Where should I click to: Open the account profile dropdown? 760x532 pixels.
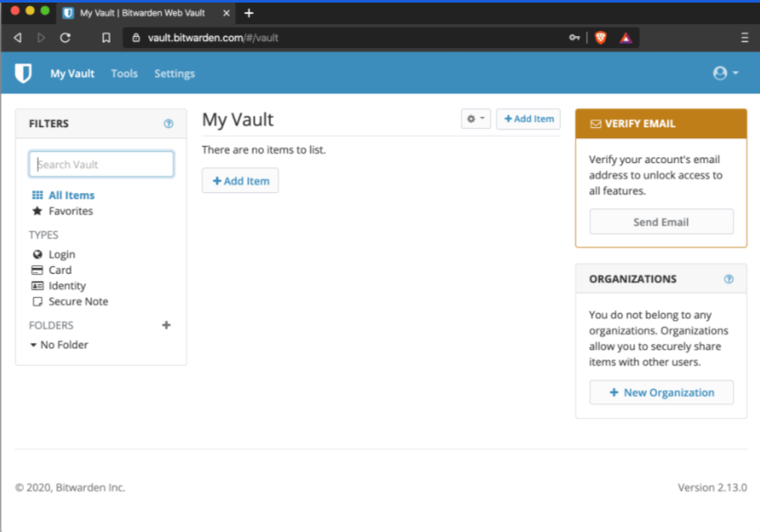click(726, 74)
